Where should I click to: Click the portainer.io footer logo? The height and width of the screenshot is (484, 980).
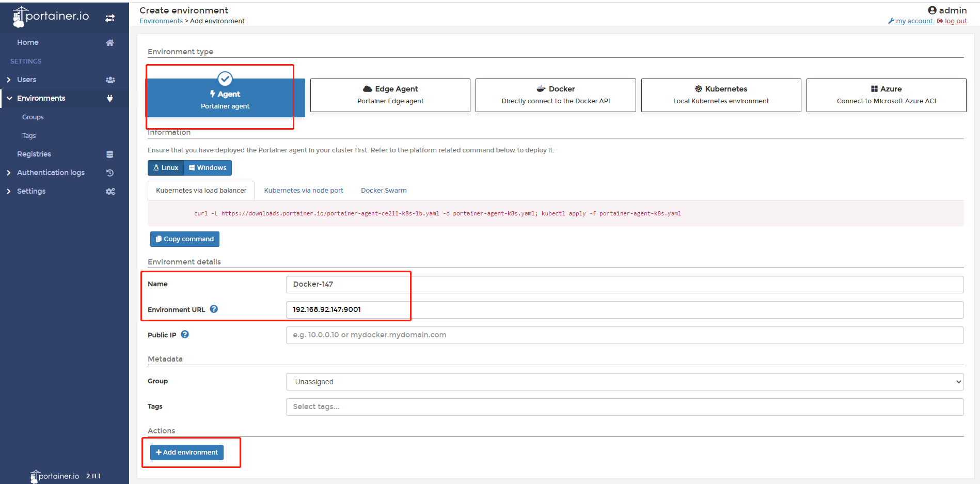click(55, 476)
